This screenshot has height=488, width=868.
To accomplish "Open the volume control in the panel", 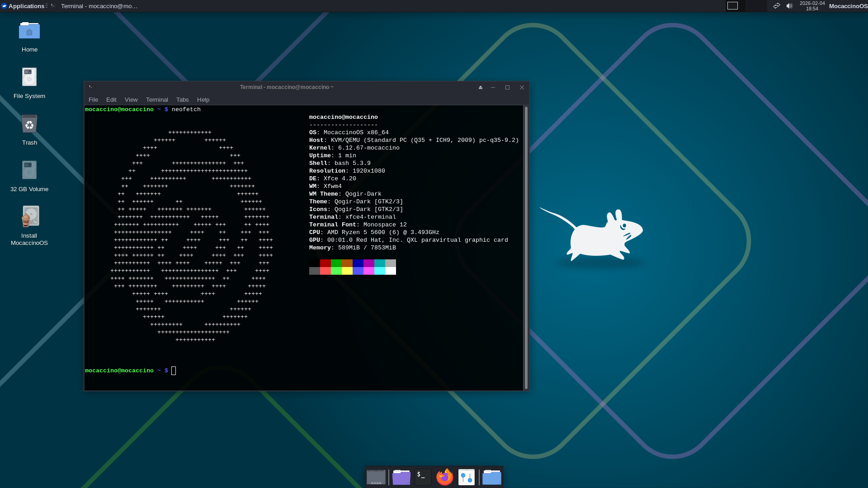I will click(789, 6).
